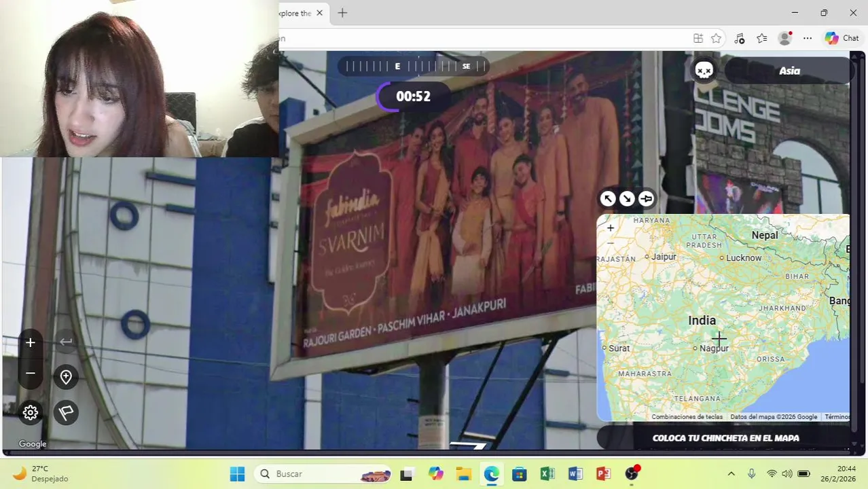The height and width of the screenshot is (489, 868).
Task: Open the game settings gear
Action: [x=31, y=412]
